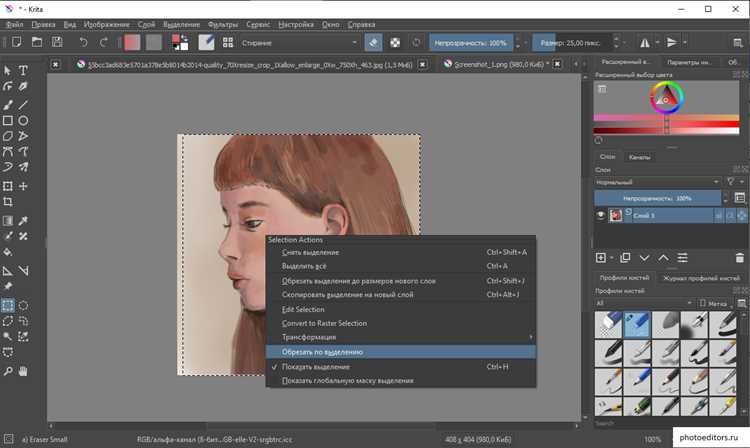Toggle horizontal mirror tool
Image resolution: width=750 pixels, height=448 pixels.
tap(645, 43)
